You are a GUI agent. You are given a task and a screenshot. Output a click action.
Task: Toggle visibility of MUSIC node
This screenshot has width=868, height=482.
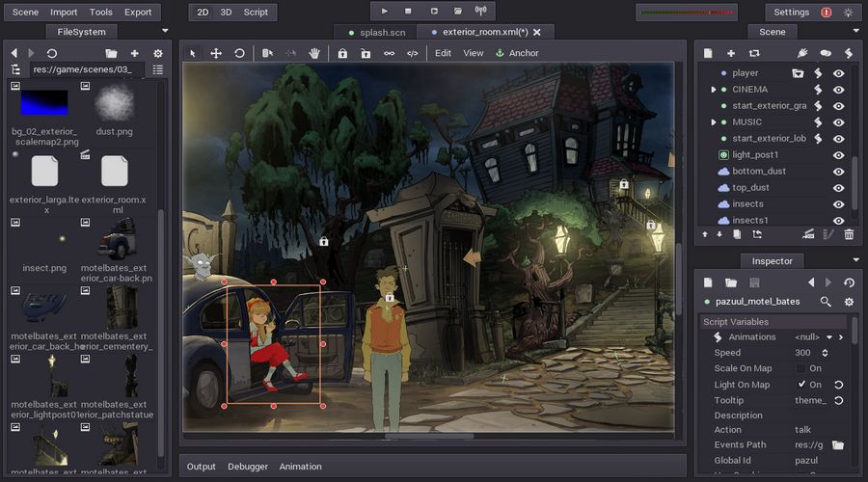pyautogui.click(x=839, y=122)
